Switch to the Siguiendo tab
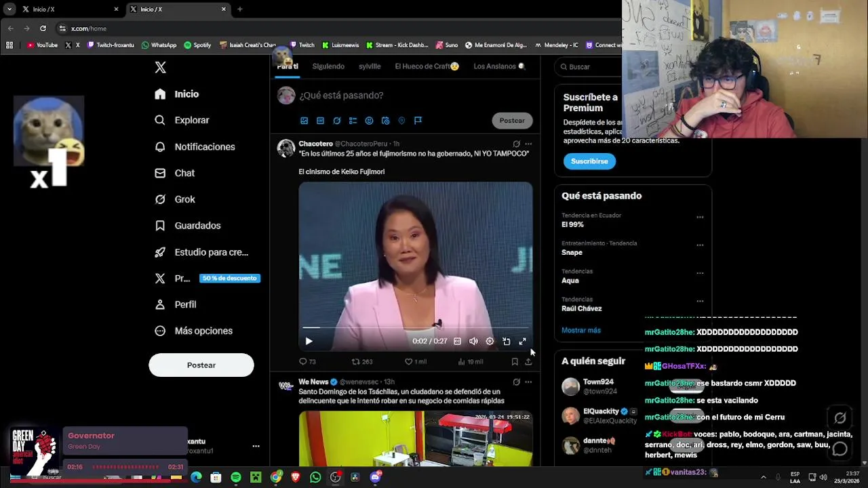Screen dimensions: 868x488 (x=328, y=66)
